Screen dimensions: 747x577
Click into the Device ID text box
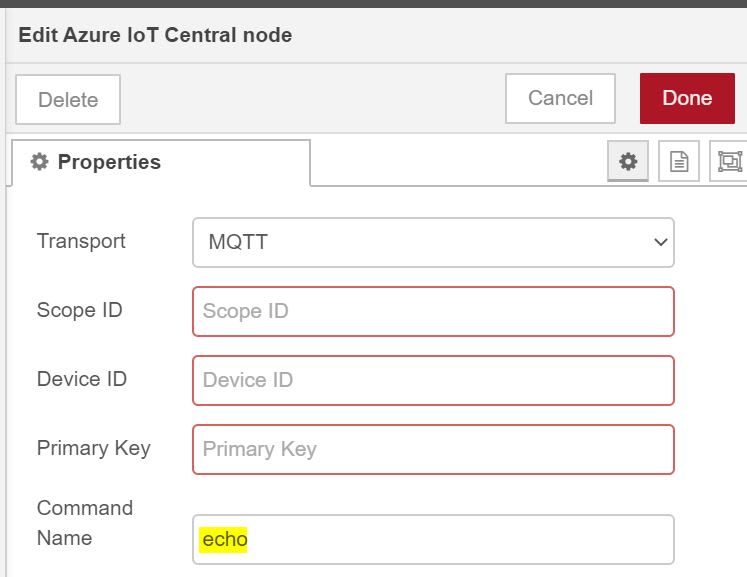coord(433,380)
